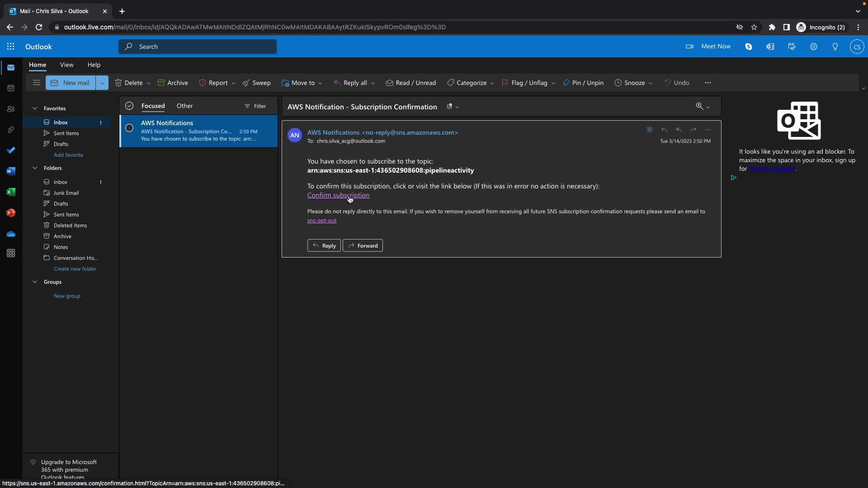868x488 pixels.
Task: Click the Skype icon in header
Action: point(749,47)
